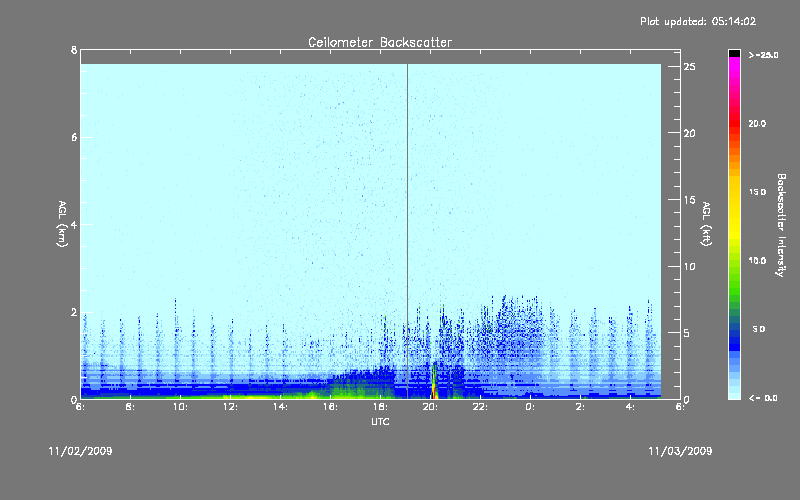800x500 pixels.
Task: Click the 'UTC' x-axis label
Action: coord(380,421)
